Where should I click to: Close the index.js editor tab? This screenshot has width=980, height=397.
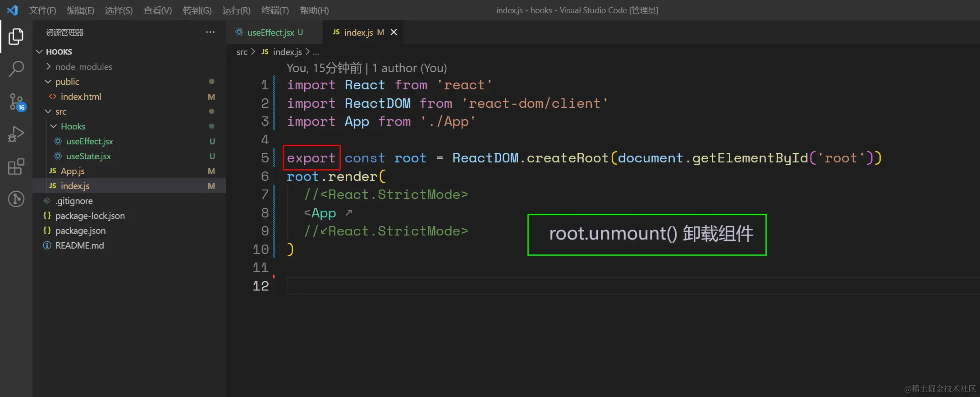[394, 32]
